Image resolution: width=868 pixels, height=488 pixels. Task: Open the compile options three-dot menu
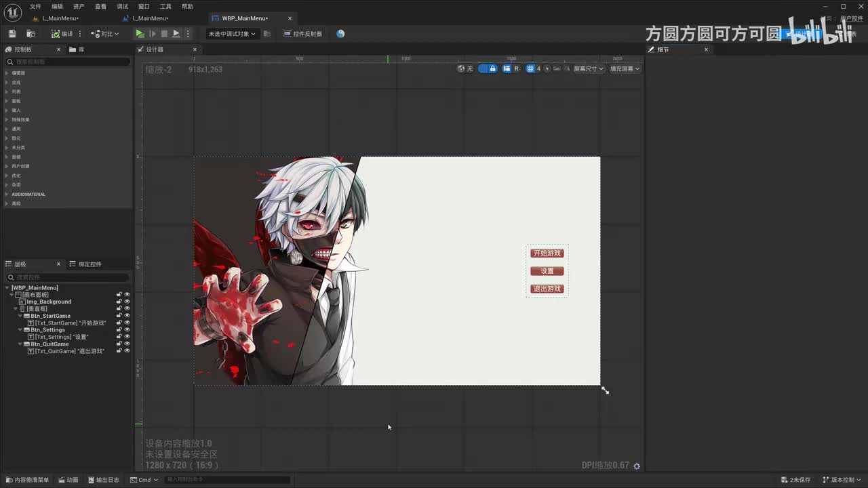[x=80, y=33]
